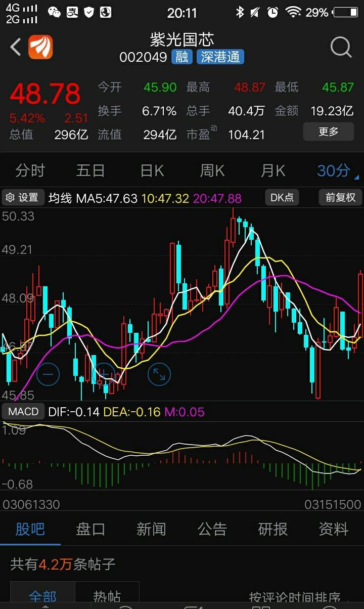
Task: Tap the 换手 value 6.71%
Action: click(x=159, y=111)
